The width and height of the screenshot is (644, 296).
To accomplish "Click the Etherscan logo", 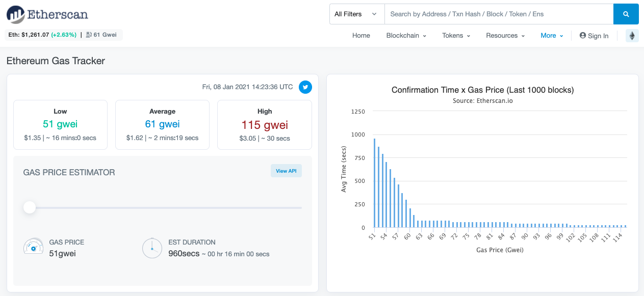I will pyautogui.click(x=47, y=14).
